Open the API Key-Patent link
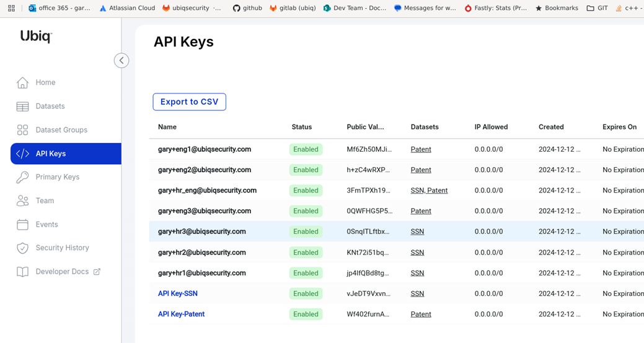The image size is (644, 343). click(181, 314)
